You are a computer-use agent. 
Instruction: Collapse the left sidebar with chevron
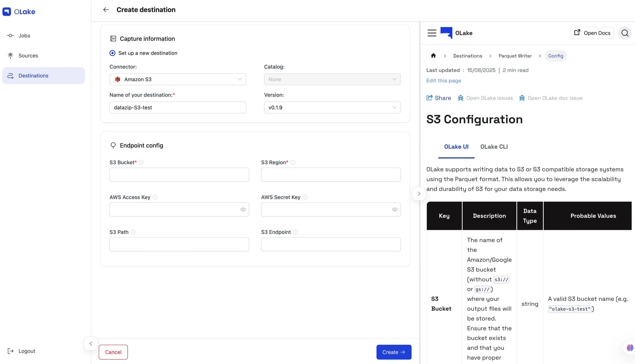91,343
